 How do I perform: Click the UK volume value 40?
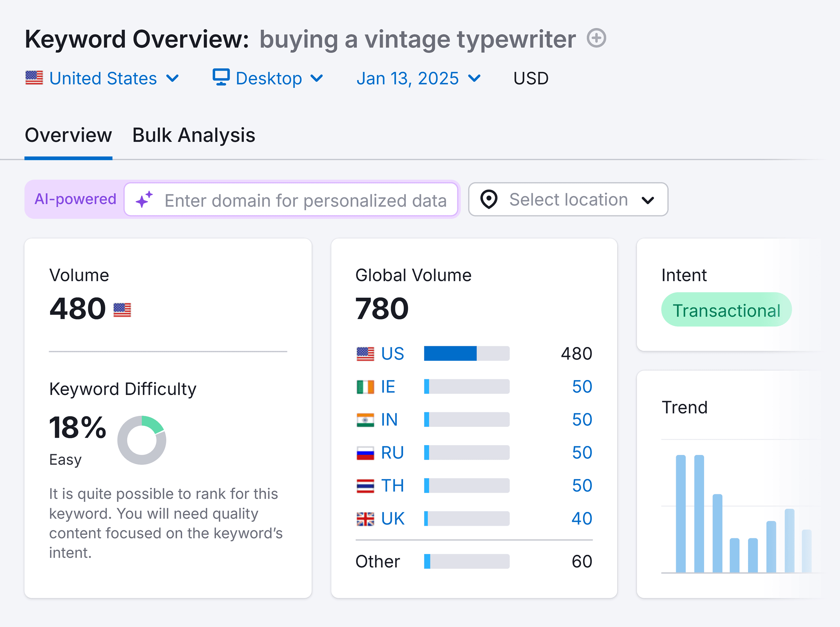tap(582, 519)
